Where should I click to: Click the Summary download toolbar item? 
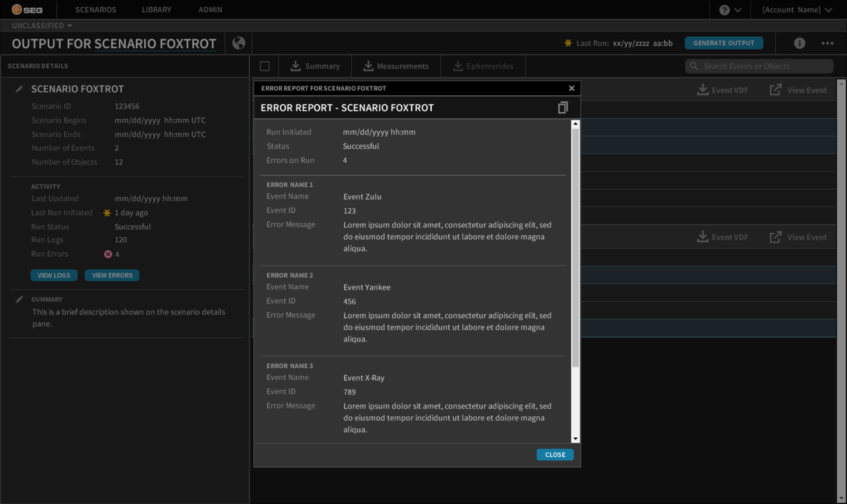click(315, 66)
